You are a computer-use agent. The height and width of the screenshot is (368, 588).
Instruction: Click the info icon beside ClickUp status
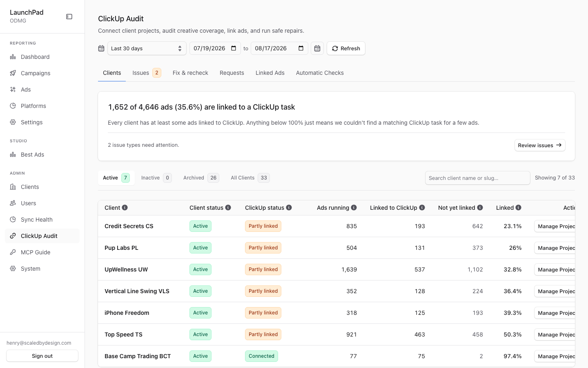pyautogui.click(x=289, y=208)
